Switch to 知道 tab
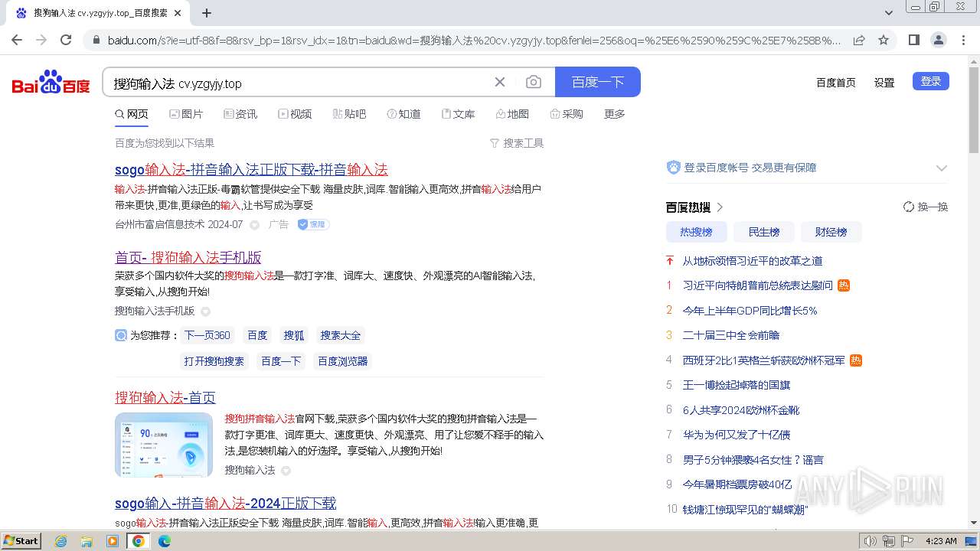Image resolution: width=980 pixels, height=551 pixels. pos(403,114)
